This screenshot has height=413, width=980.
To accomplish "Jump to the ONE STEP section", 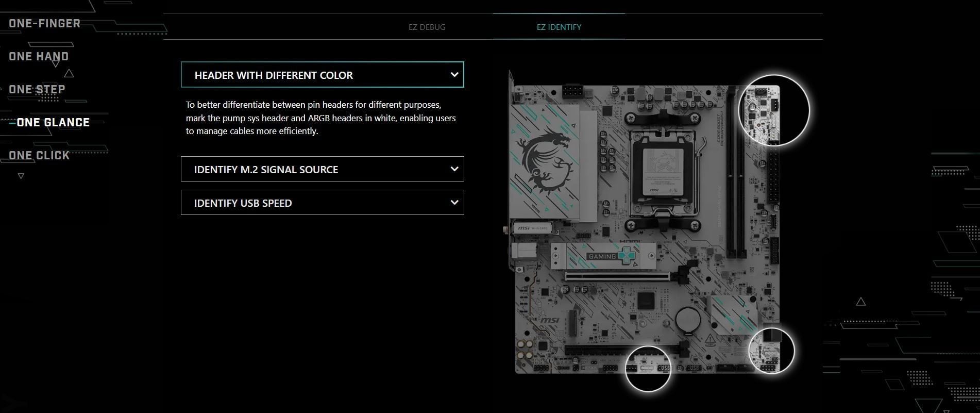I will (x=37, y=90).
